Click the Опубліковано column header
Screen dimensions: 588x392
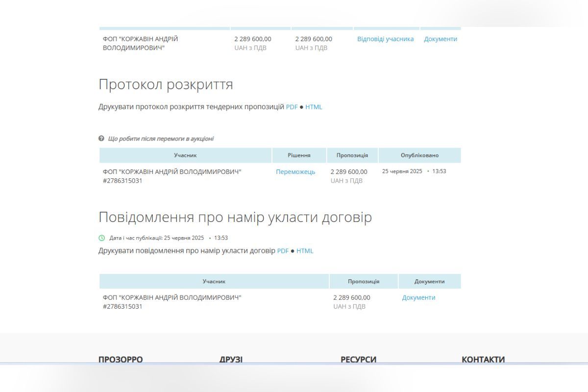tap(420, 155)
